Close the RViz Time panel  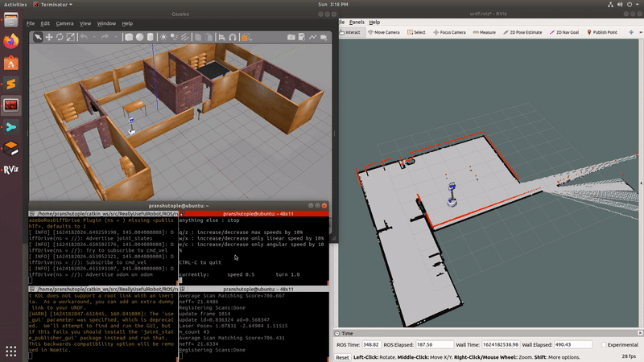coord(640,333)
